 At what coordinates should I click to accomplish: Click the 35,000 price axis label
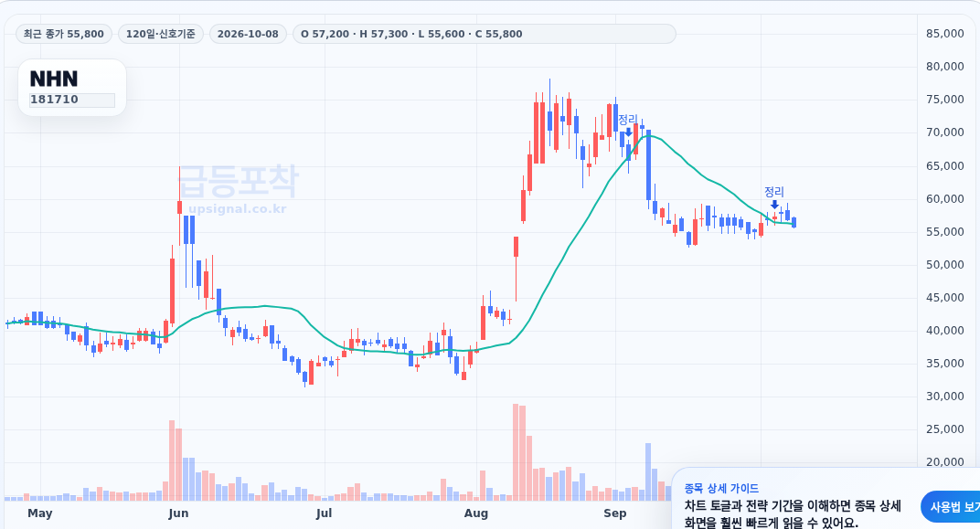(x=945, y=364)
